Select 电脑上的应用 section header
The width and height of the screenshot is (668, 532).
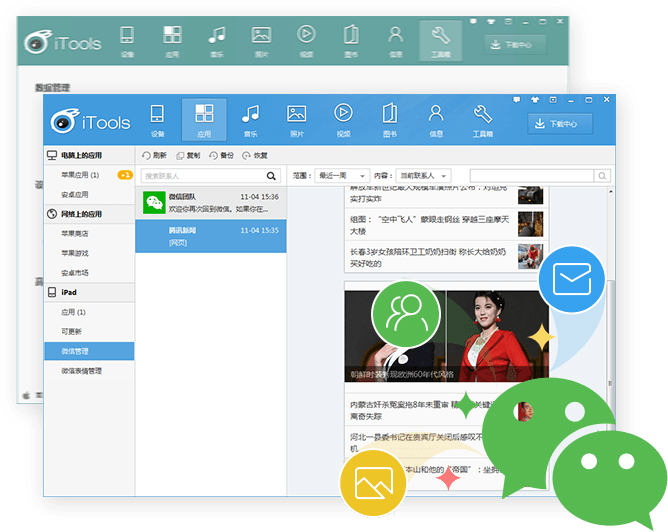pyautogui.click(x=89, y=155)
